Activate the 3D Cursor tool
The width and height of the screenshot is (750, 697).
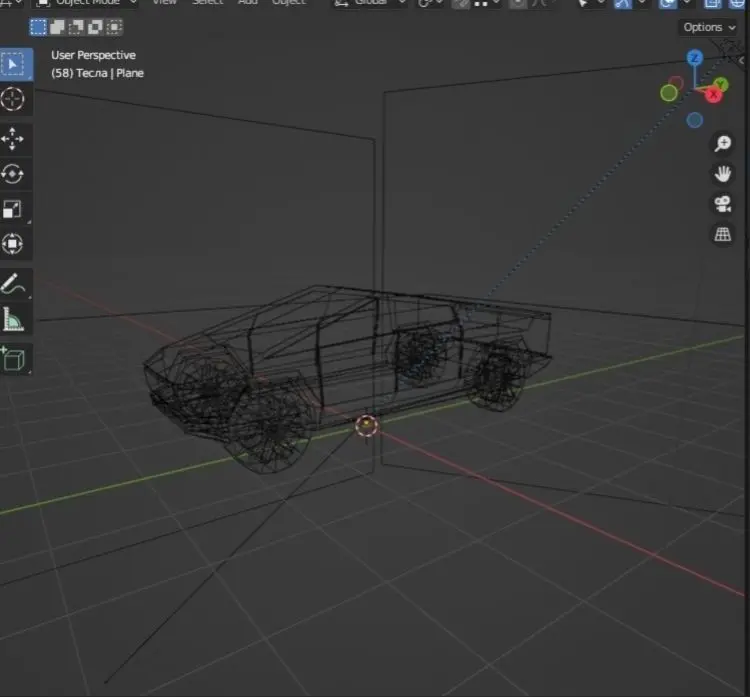tap(13, 100)
